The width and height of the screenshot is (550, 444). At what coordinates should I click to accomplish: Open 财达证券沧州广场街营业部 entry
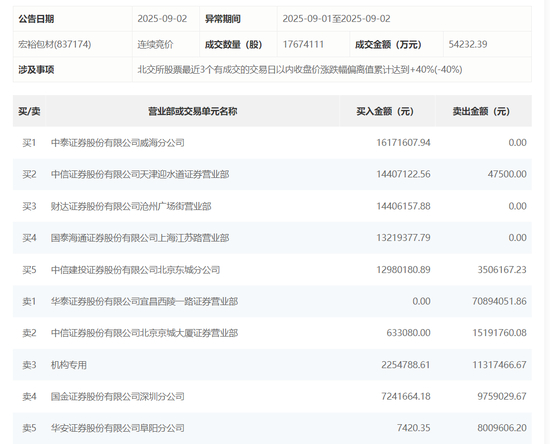point(131,206)
